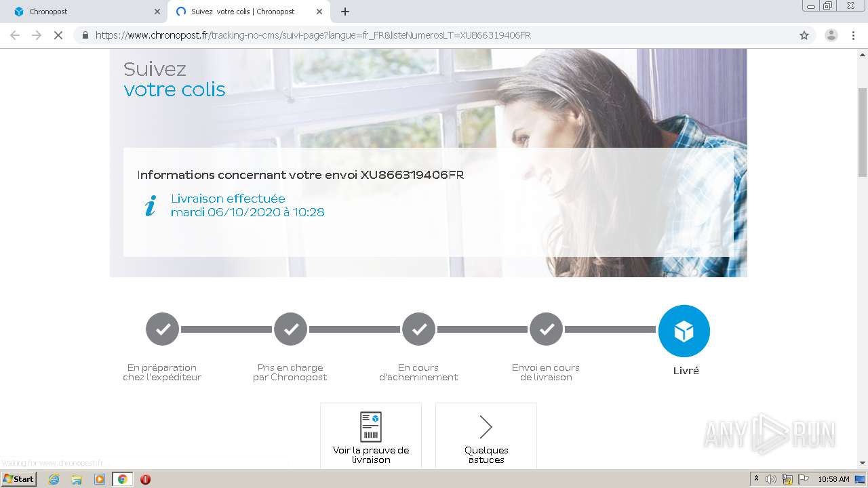This screenshot has width=868, height=488.
Task: Click the shipment info heading XU866319406FR
Action: 300,175
